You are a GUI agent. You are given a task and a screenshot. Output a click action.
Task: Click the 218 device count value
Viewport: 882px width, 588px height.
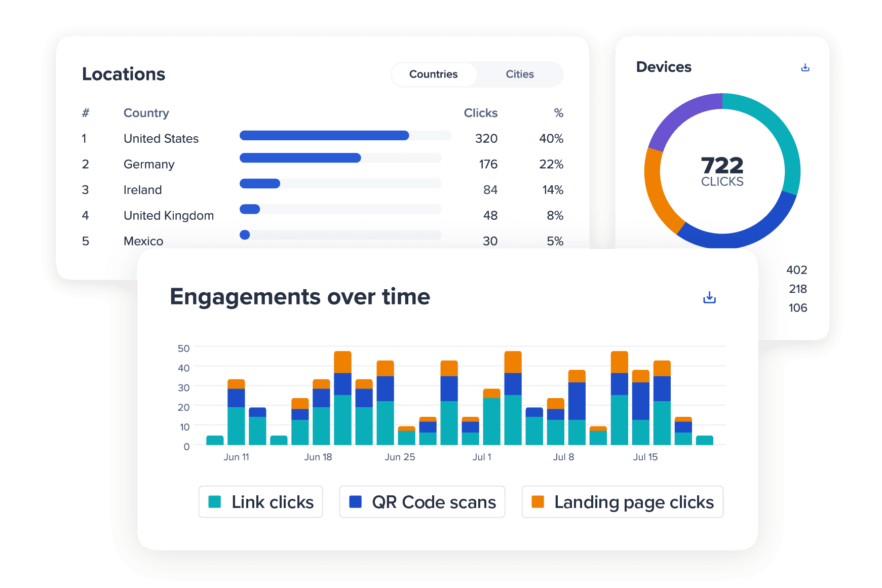pos(798,289)
